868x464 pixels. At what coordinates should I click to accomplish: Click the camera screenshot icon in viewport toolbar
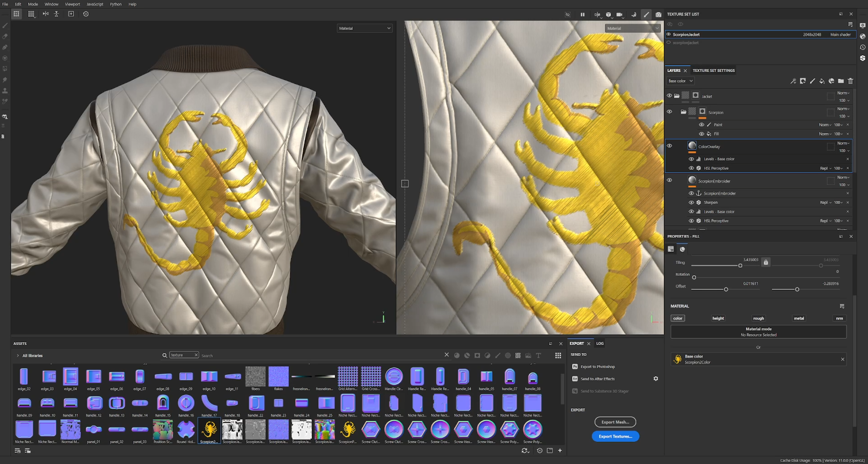[658, 14]
